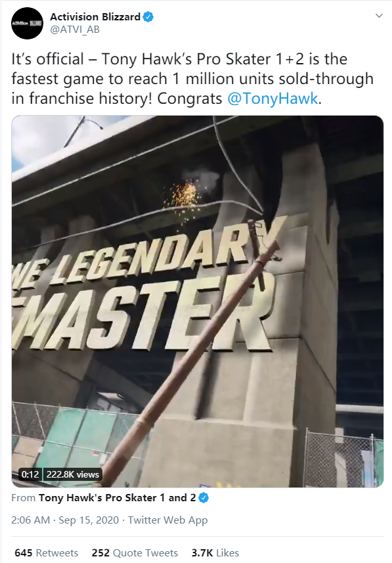View the 252 Quote Tweets list
This screenshot has height=563, width=392.
135,552
